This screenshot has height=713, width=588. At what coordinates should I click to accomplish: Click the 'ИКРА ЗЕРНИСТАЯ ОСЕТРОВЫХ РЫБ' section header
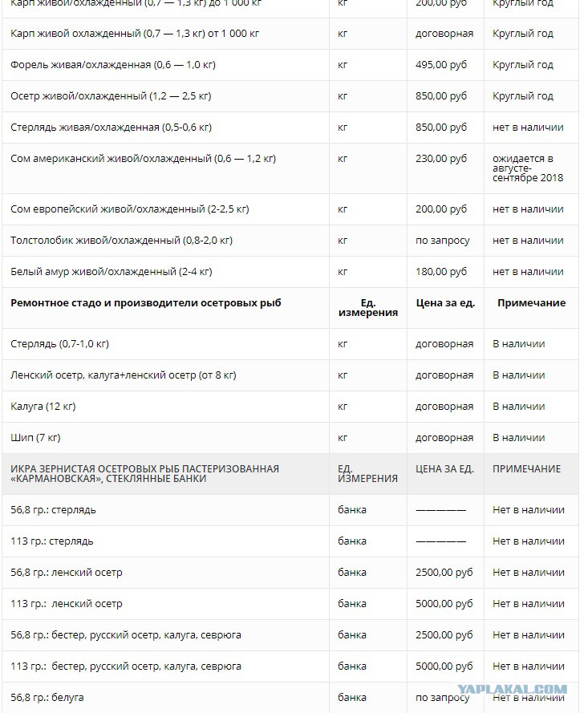click(144, 473)
